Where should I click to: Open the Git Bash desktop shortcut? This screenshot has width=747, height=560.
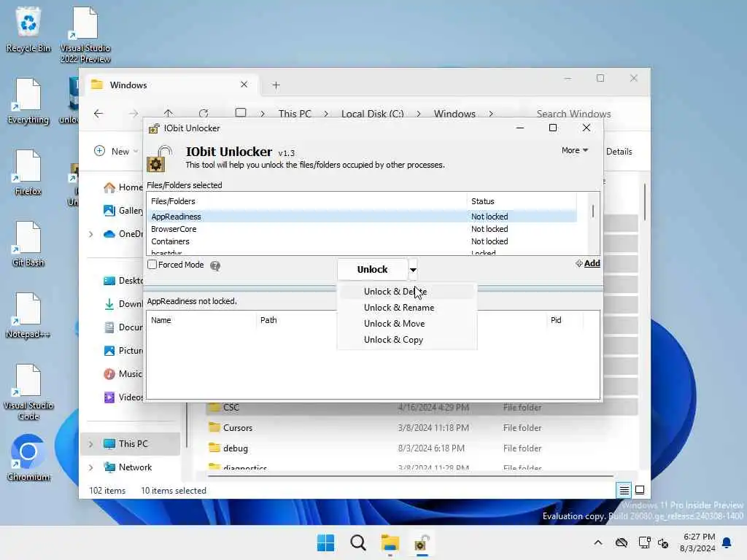pyautogui.click(x=28, y=244)
